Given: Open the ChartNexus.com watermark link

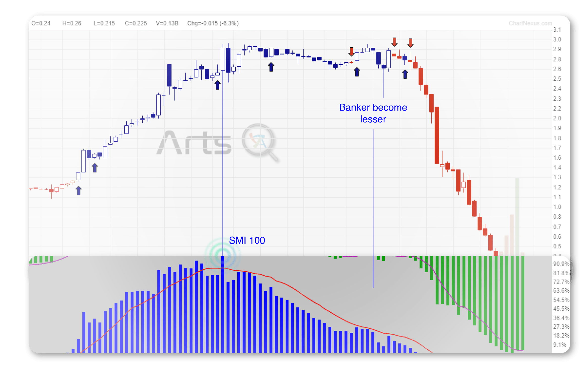Looking at the screenshot, I should click(530, 23).
